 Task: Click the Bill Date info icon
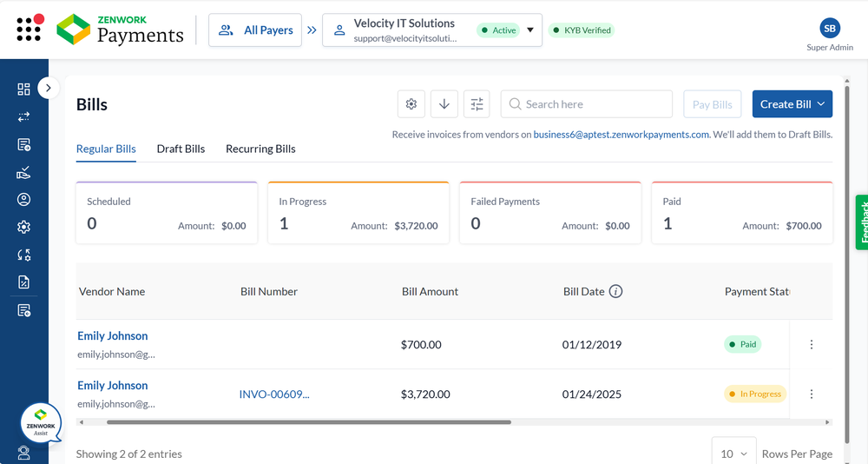615,292
